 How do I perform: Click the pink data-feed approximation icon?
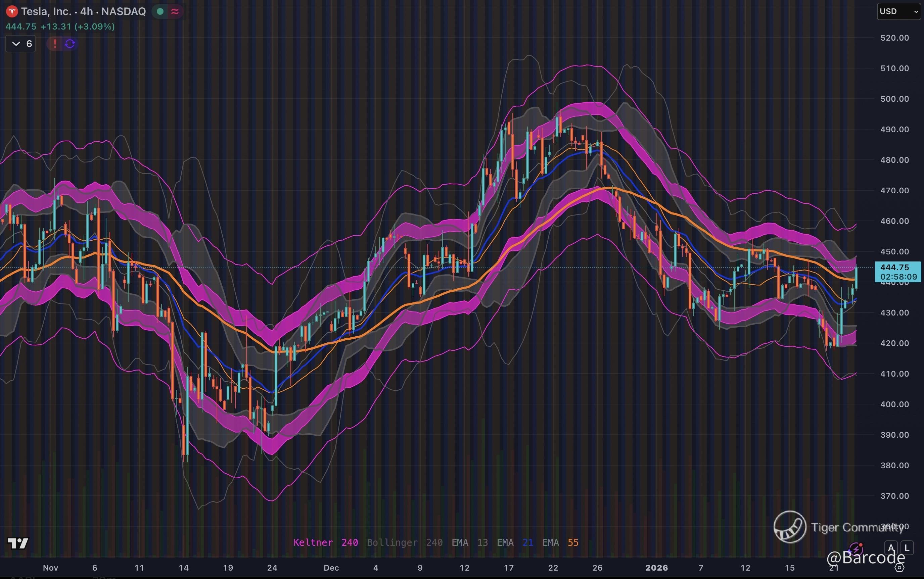175,11
